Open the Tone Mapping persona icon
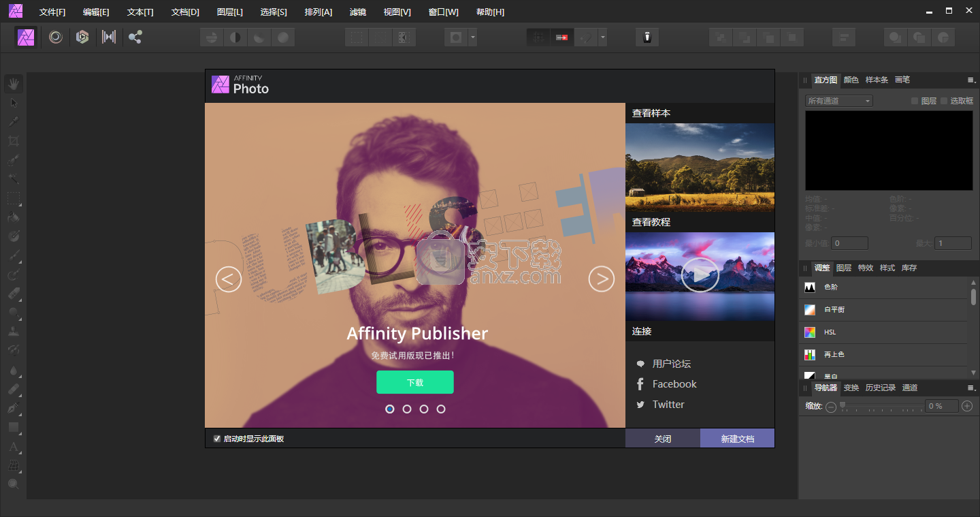Screen dimensions: 980x517 pyautogui.click(x=109, y=37)
